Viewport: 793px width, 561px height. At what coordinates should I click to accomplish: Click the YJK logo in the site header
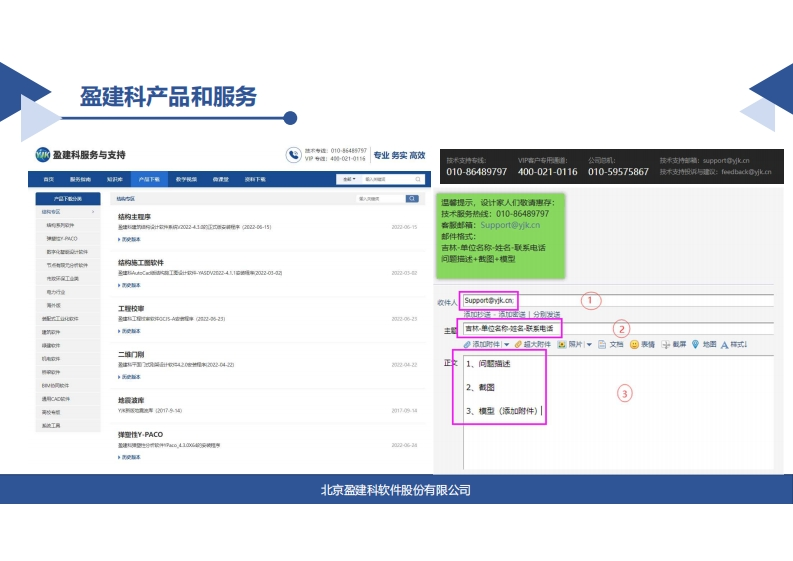[x=43, y=155]
